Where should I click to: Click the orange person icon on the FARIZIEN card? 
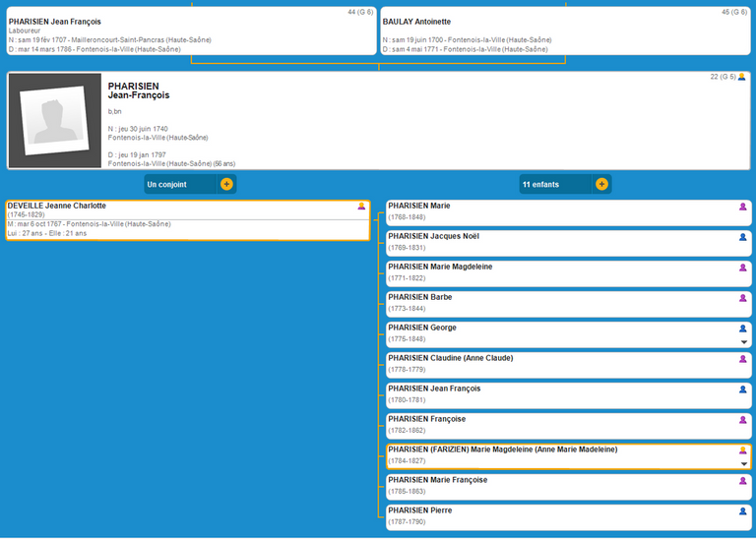click(x=743, y=450)
